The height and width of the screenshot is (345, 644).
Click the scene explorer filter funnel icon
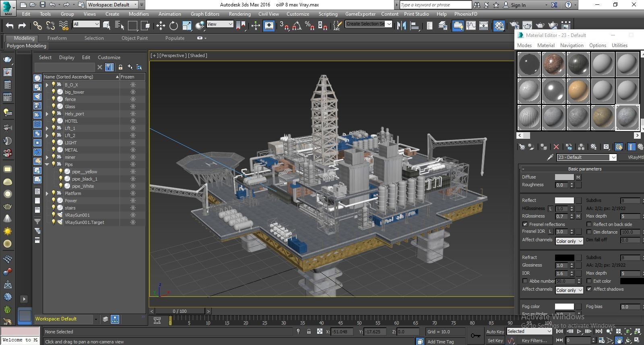[109, 67]
